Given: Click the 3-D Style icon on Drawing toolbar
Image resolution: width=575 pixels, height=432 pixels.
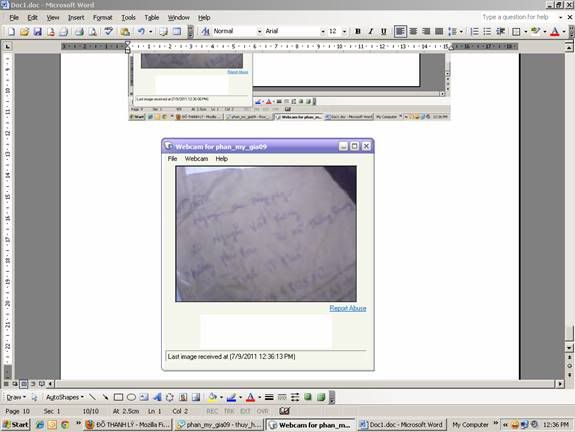Looking at the screenshot, I should click(321, 397).
